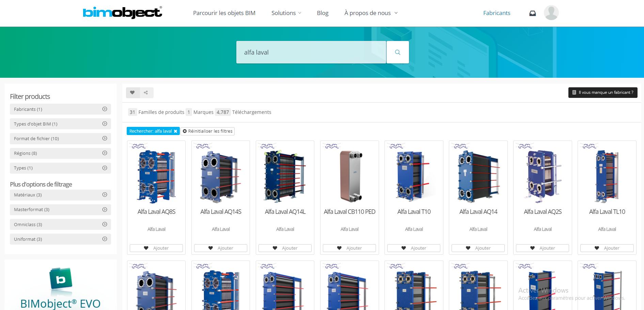Viewport: 644px width, 310px height.
Task: Click the share toolbar icon
Action: click(x=146, y=92)
